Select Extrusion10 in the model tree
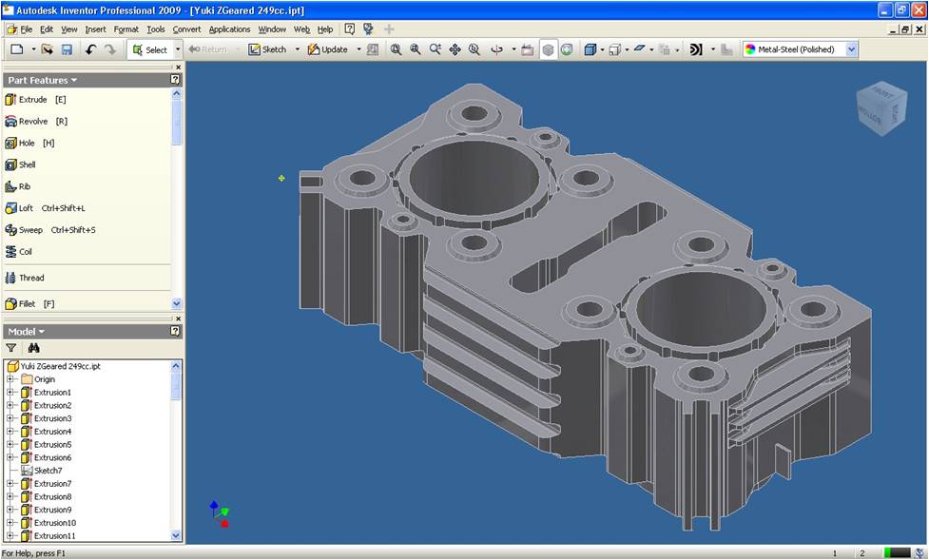The image size is (929, 560). coord(48,523)
